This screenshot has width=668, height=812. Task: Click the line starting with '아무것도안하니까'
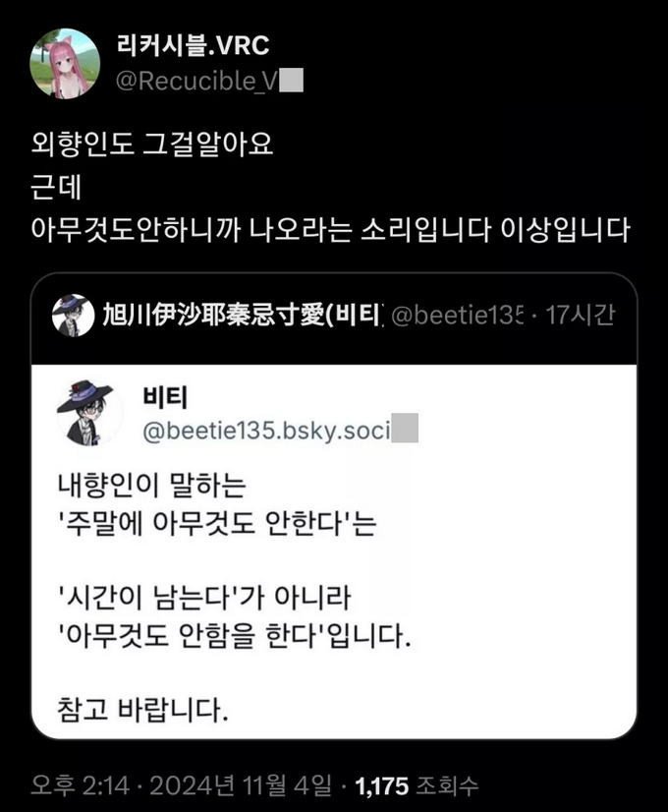[329, 230]
